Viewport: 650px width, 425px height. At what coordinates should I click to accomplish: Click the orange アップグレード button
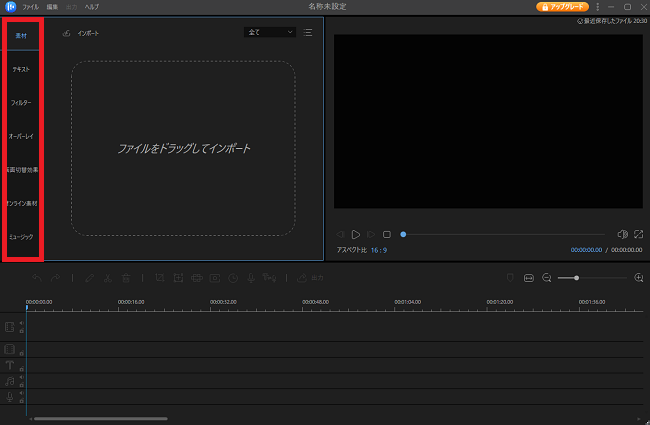562,7
